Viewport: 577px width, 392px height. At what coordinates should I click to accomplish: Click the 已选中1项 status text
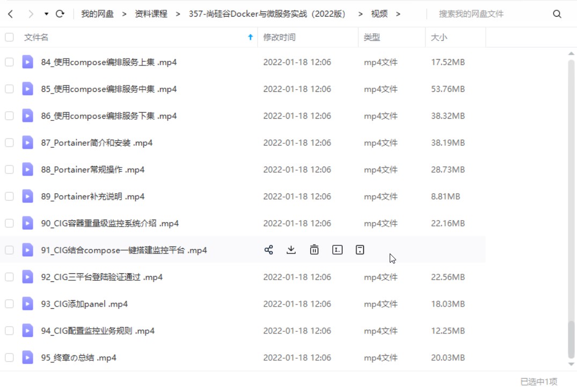coord(539,382)
